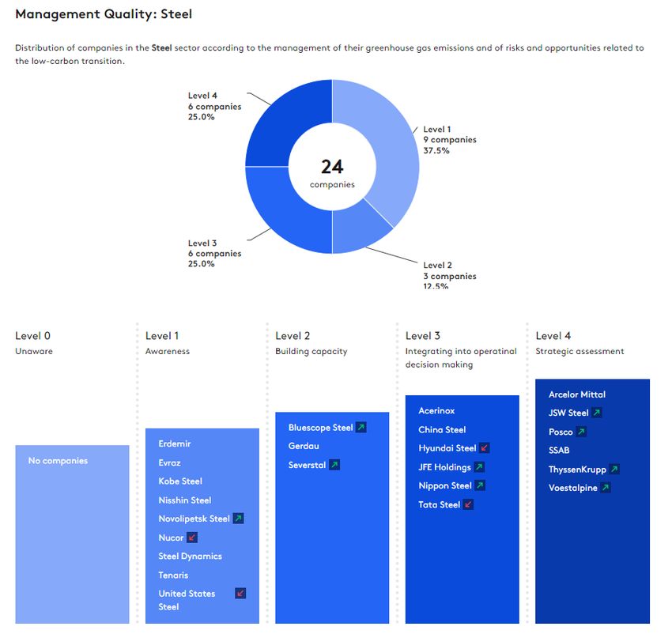This screenshot has height=634, width=672.
Task: Open Nisshin Steel company page
Action: (185, 500)
